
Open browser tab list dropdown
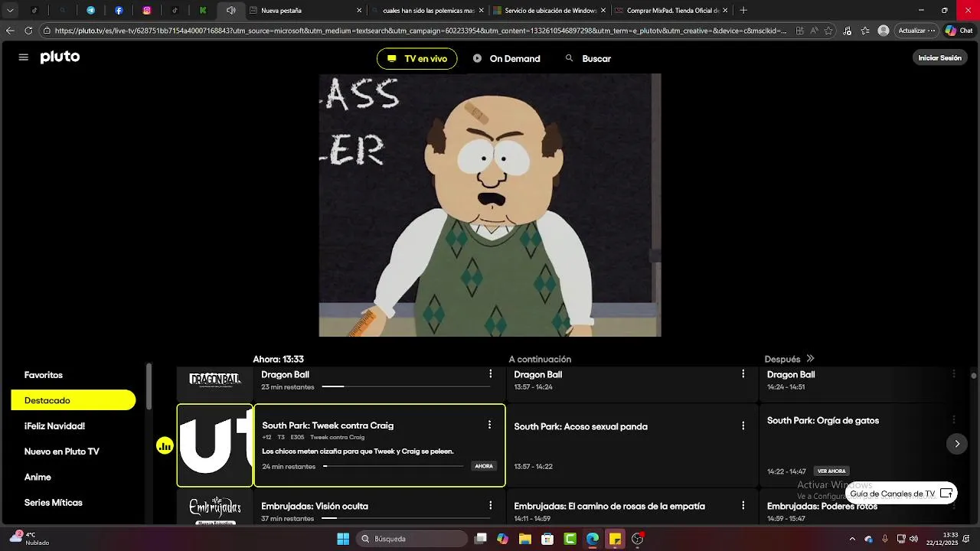pyautogui.click(x=10, y=11)
